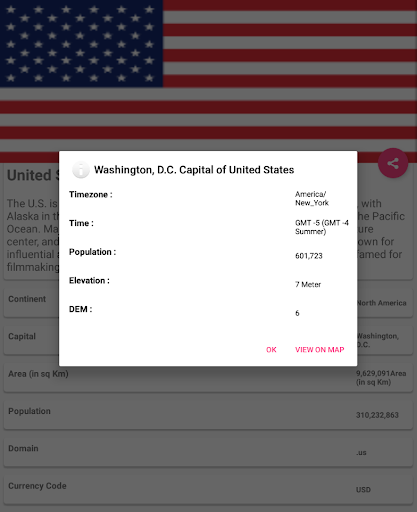Tap the pink share button
417x512 pixels.
click(393, 163)
